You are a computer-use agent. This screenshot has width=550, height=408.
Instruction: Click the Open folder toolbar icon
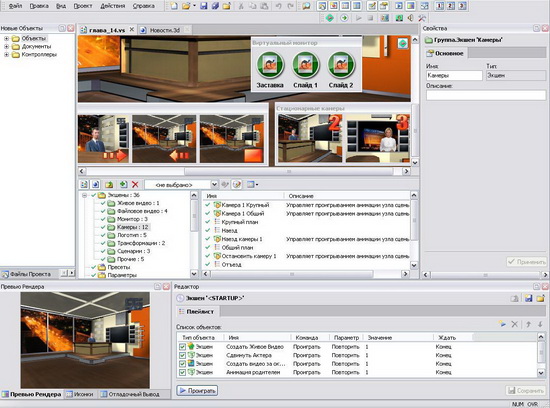tap(186, 6)
